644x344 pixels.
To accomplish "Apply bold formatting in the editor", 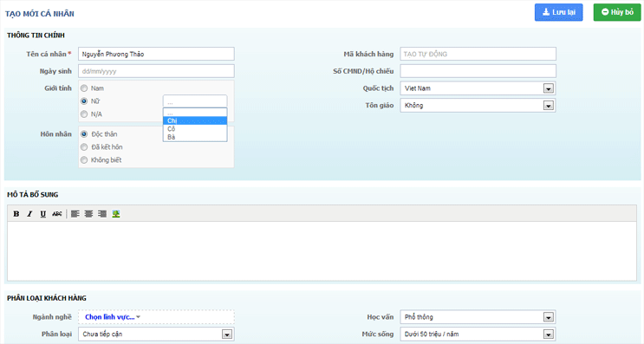I will pos(16,214).
